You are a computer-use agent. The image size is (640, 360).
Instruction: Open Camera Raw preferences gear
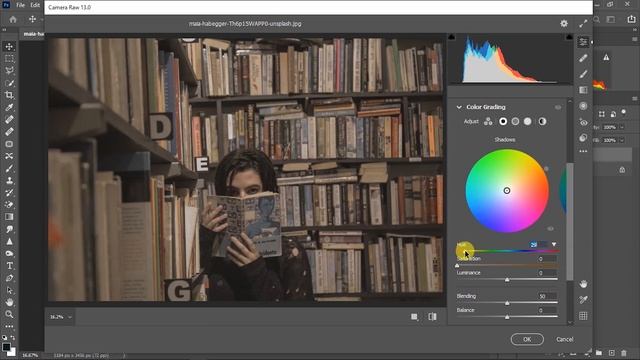point(564,24)
